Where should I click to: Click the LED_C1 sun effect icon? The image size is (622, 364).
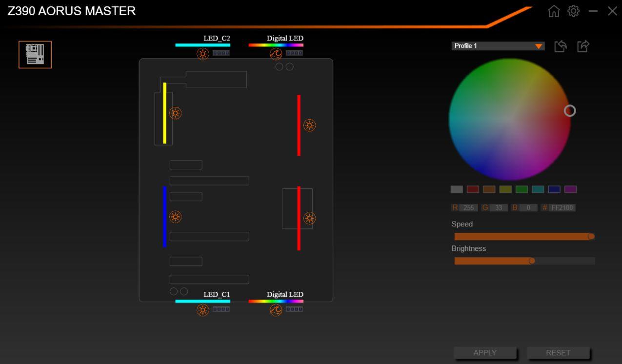point(203,310)
